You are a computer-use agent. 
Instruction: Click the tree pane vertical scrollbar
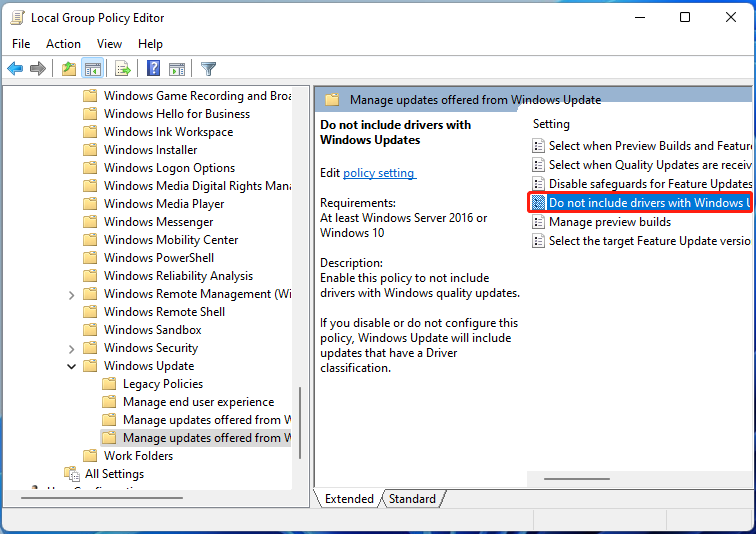point(300,422)
